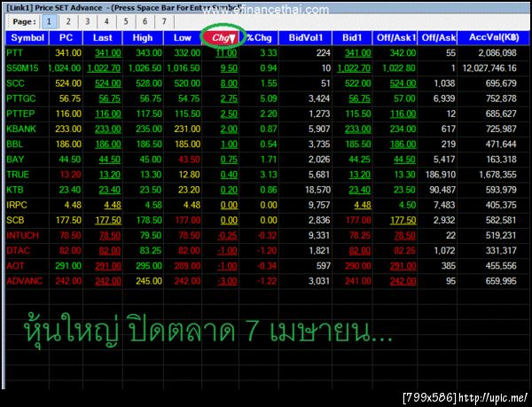
Task: Sort by the AccVal(K฿) column header
Action: (x=494, y=37)
